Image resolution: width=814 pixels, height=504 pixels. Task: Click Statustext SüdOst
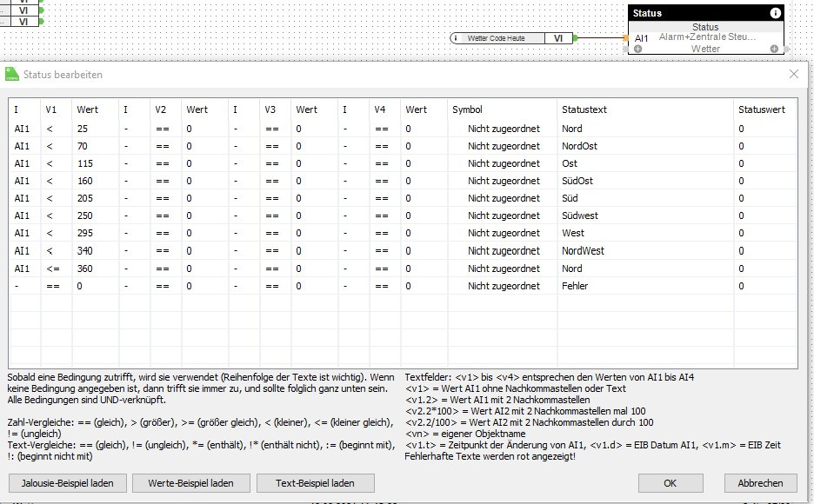point(577,181)
